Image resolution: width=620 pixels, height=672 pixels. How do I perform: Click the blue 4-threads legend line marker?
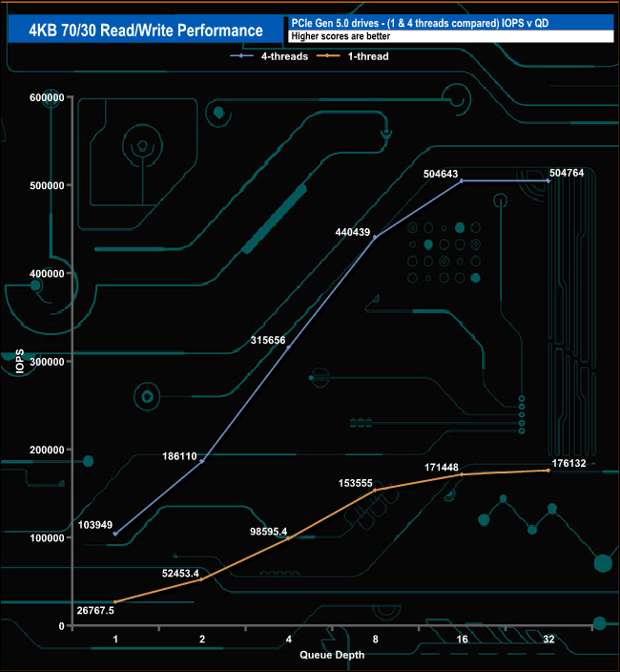[241, 56]
